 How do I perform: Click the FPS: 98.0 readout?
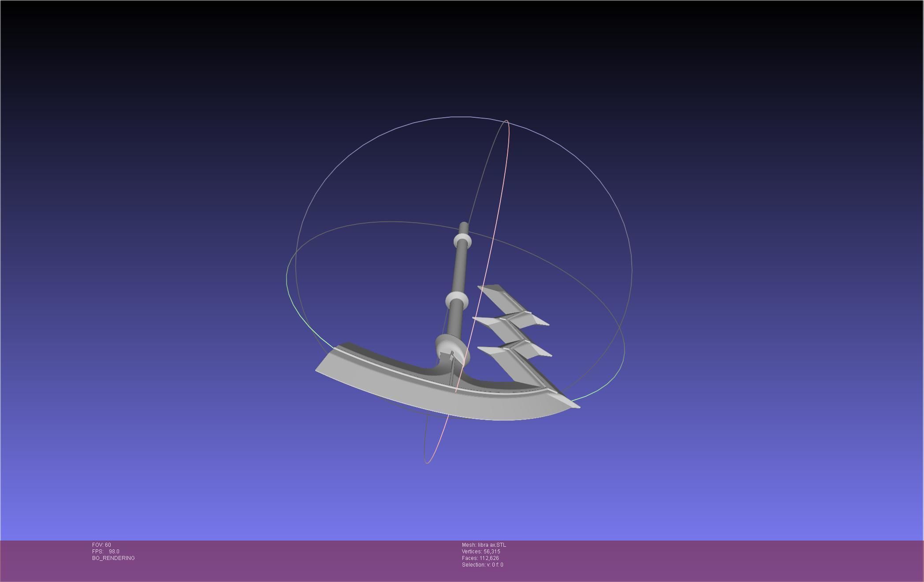coord(106,552)
